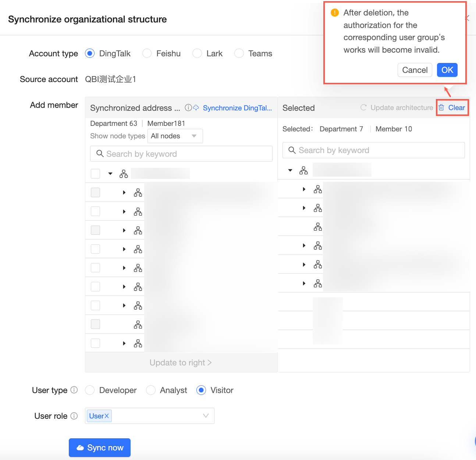Image resolution: width=476 pixels, height=460 pixels.
Task: Click the root organization icon in left tree
Action: click(124, 174)
